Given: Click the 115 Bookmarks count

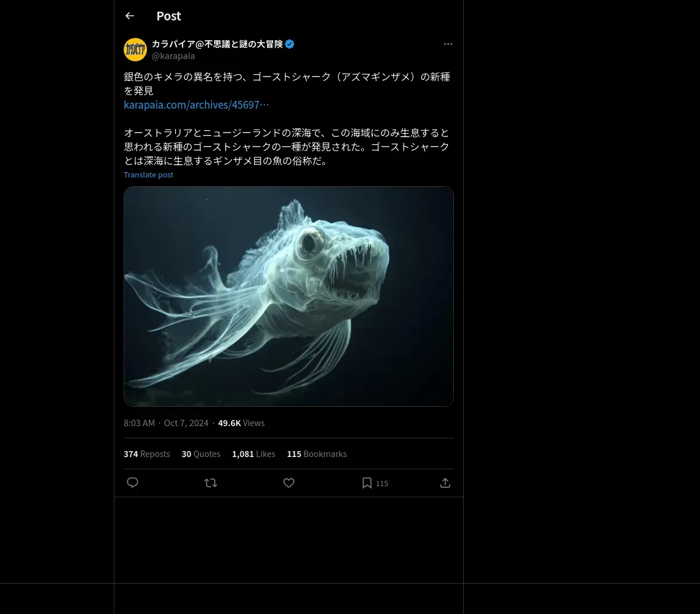Looking at the screenshot, I should (317, 453).
